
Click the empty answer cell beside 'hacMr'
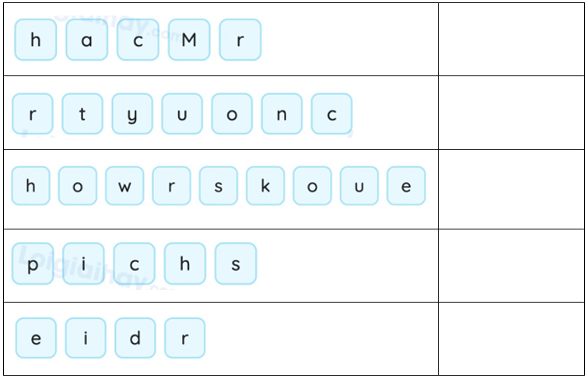(510, 40)
